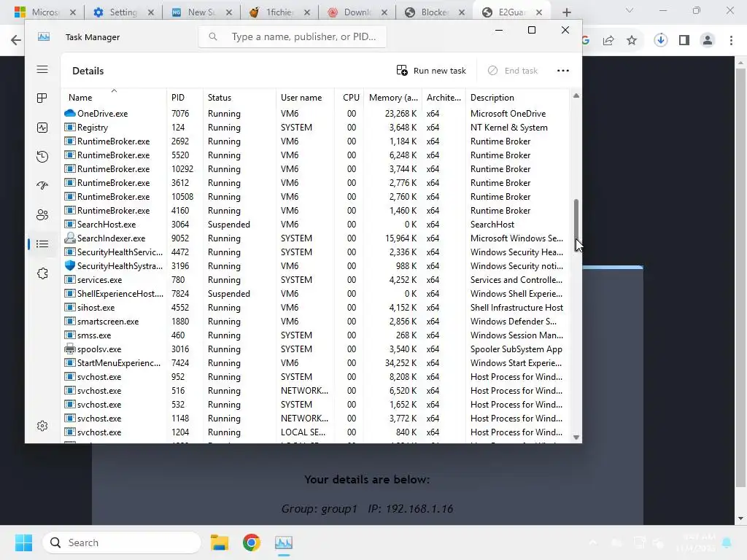This screenshot has height=560, width=747.
Task: Select the StartMenuExperienceHost process
Action: (316, 362)
